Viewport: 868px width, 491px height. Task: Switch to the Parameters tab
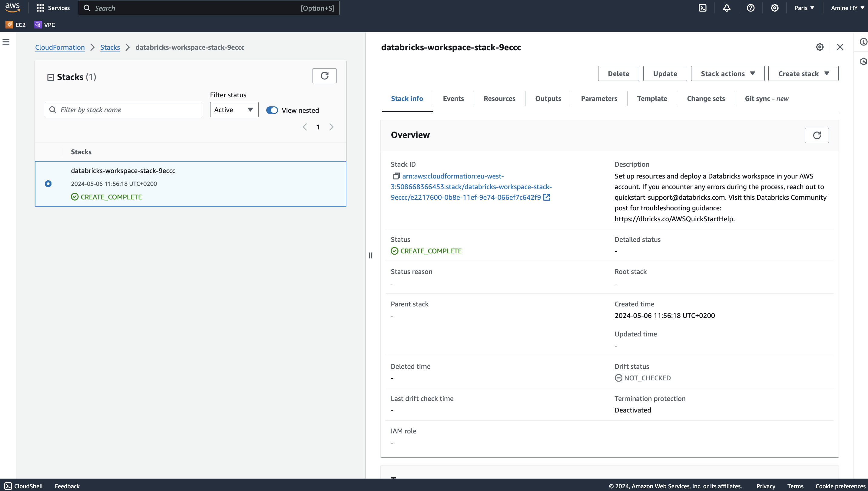(599, 99)
